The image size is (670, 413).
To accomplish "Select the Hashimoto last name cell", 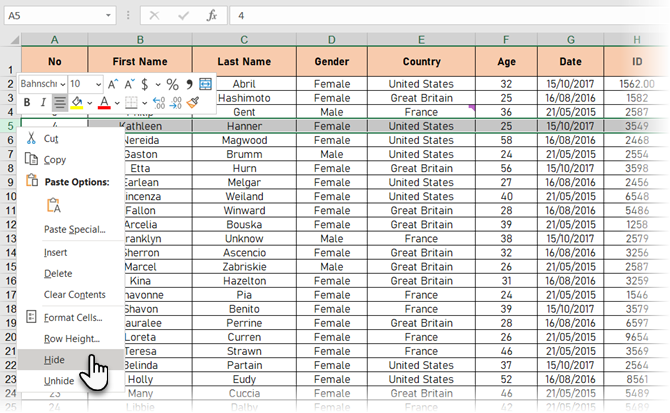I will point(244,98).
